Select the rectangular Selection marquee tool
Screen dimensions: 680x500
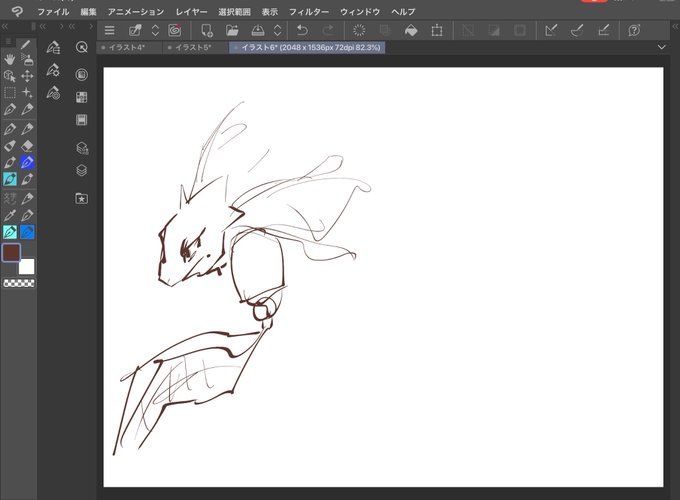click(x=10, y=93)
